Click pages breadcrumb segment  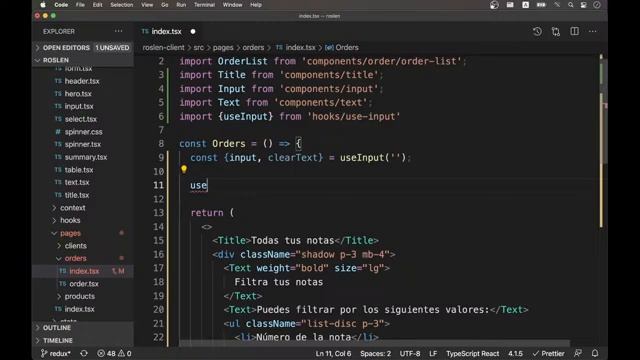click(x=223, y=48)
